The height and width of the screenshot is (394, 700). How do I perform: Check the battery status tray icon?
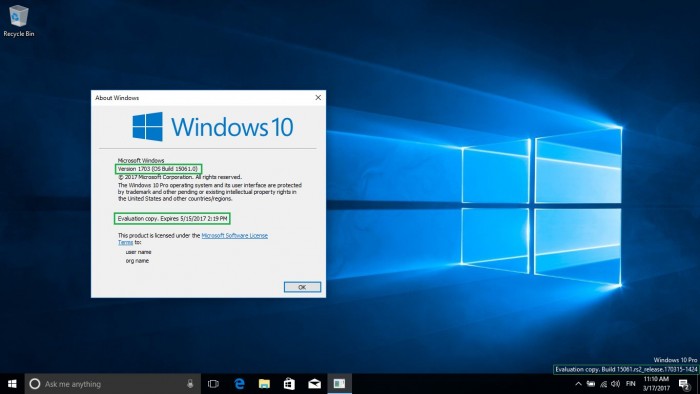(591, 384)
